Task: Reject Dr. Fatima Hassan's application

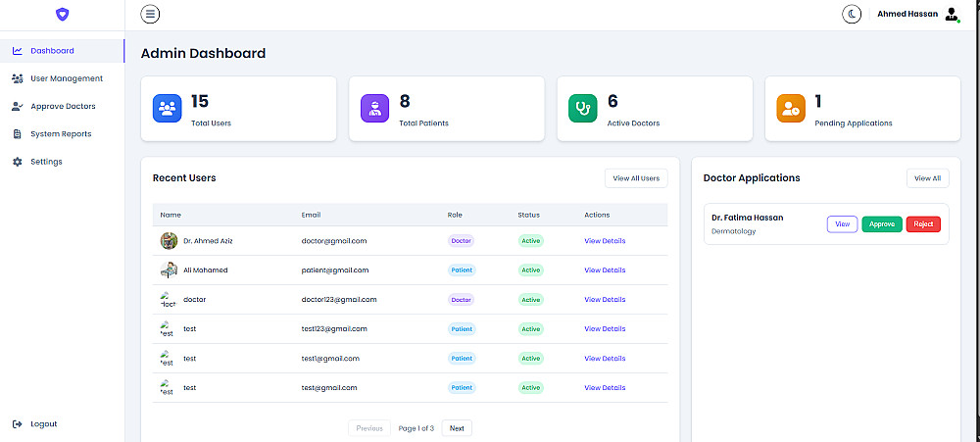Action: coord(923,223)
